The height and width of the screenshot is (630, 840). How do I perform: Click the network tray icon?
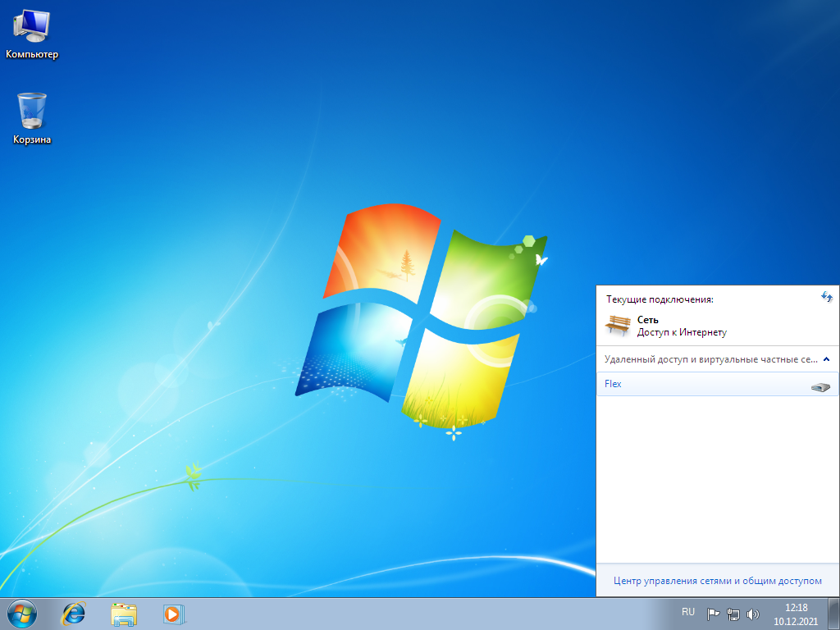(733, 614)
